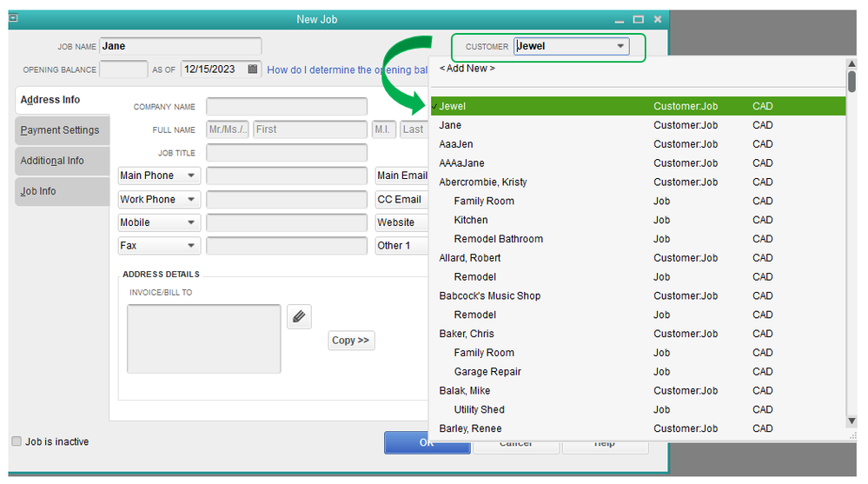Switch to the Payment Settings tab
Screen dimensions: 868x484
pos(63,130)
